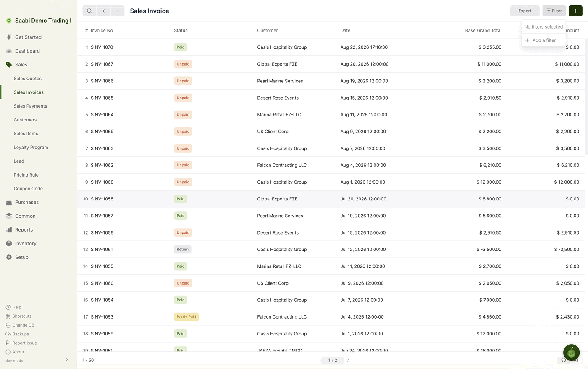Screen dimensions: 588x369
Task: Expand the Reports section
Action: click(24, 230)
